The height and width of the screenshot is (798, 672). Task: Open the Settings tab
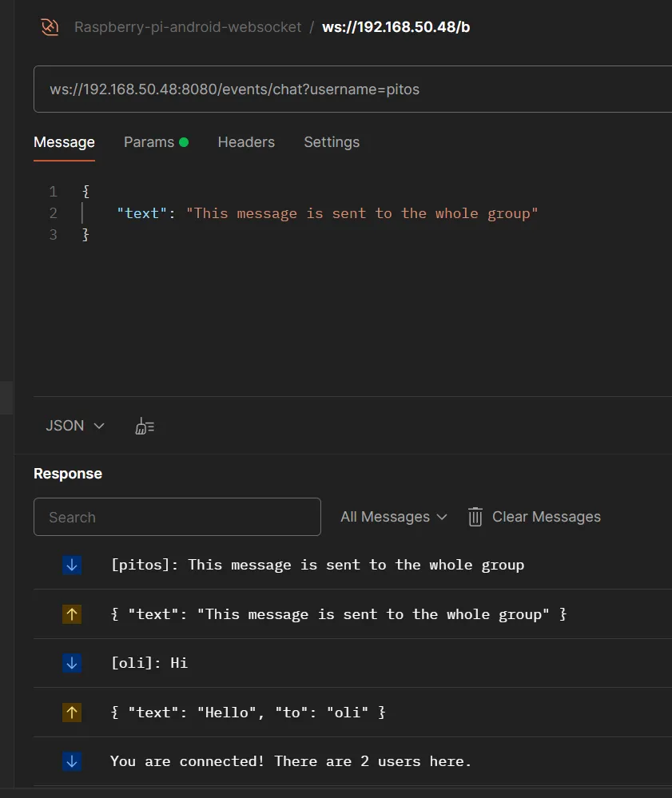[332, 142]
